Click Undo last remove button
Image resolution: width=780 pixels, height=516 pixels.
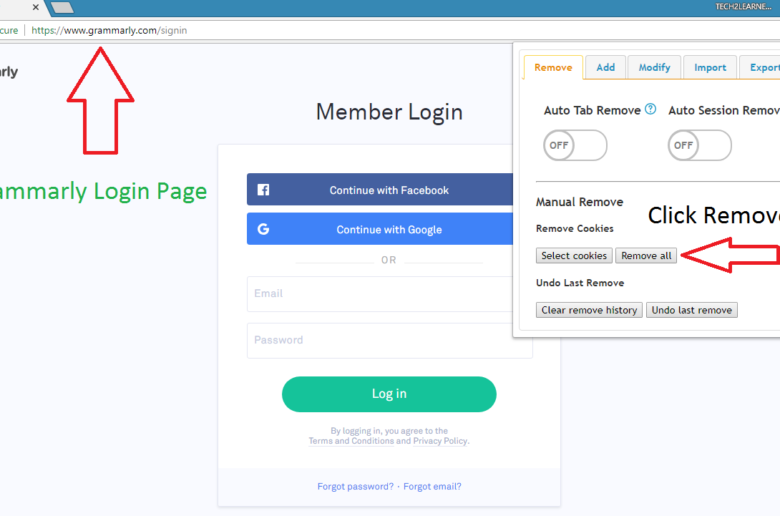[691, 310]
